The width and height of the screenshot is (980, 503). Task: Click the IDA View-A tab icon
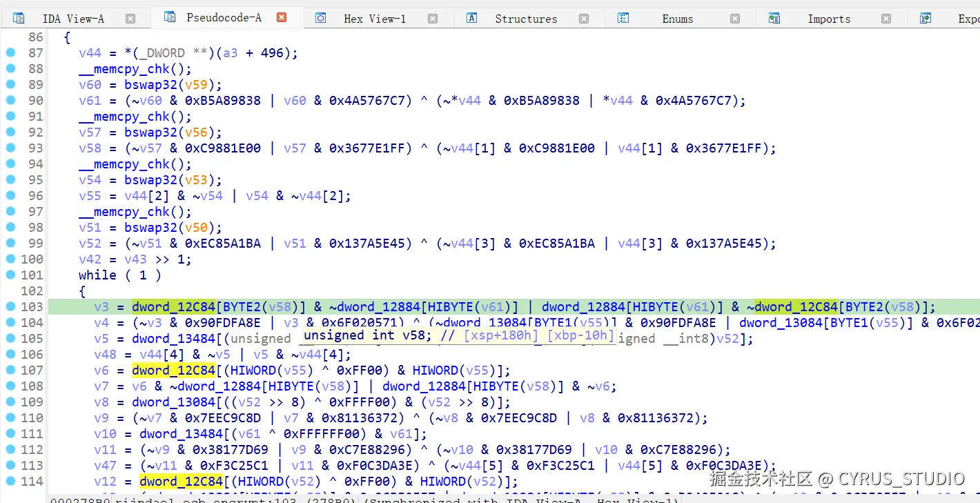point(19,19)
